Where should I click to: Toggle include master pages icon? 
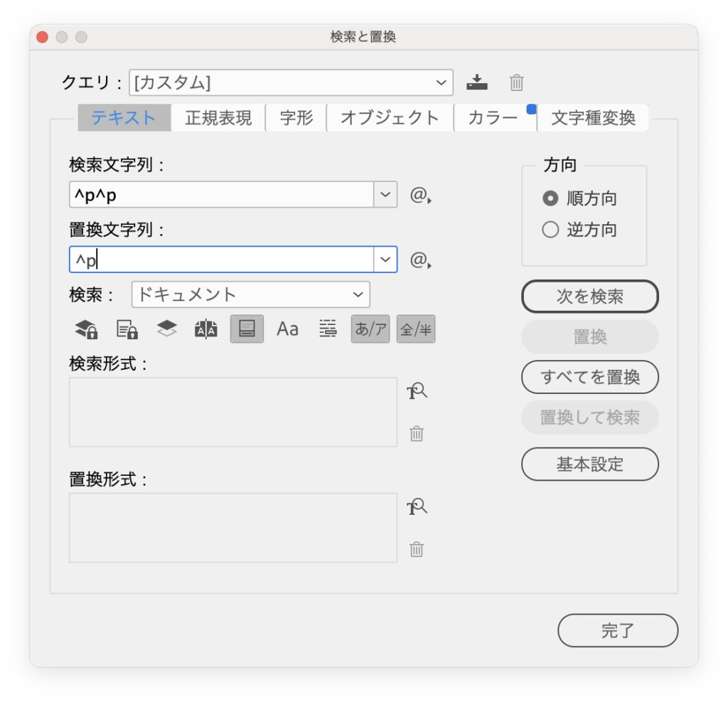(206, 329)
